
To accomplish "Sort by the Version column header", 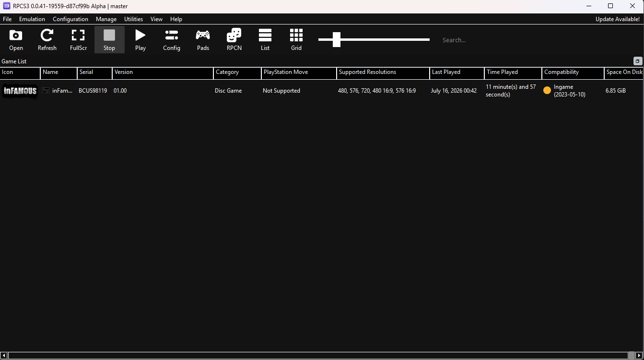I will tap(163, 73).
